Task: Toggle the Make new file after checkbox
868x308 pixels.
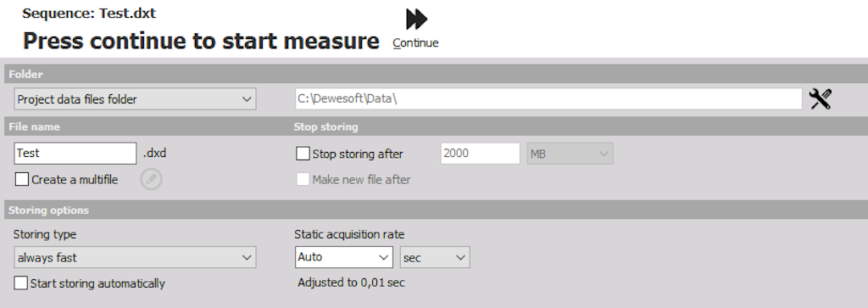Action: click(x=303, y=180)
